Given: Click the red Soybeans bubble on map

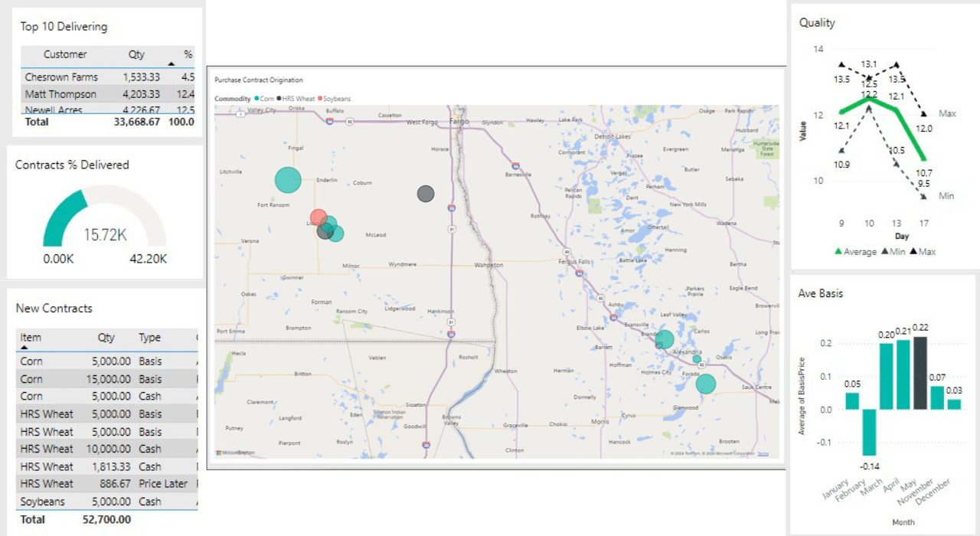Looking at the screenshot, I should [318, 217].
